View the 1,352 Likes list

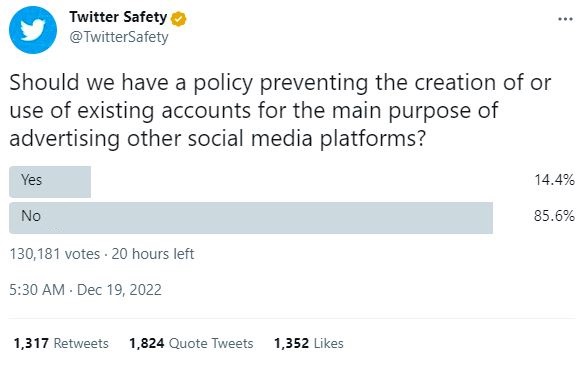(309, 343)
